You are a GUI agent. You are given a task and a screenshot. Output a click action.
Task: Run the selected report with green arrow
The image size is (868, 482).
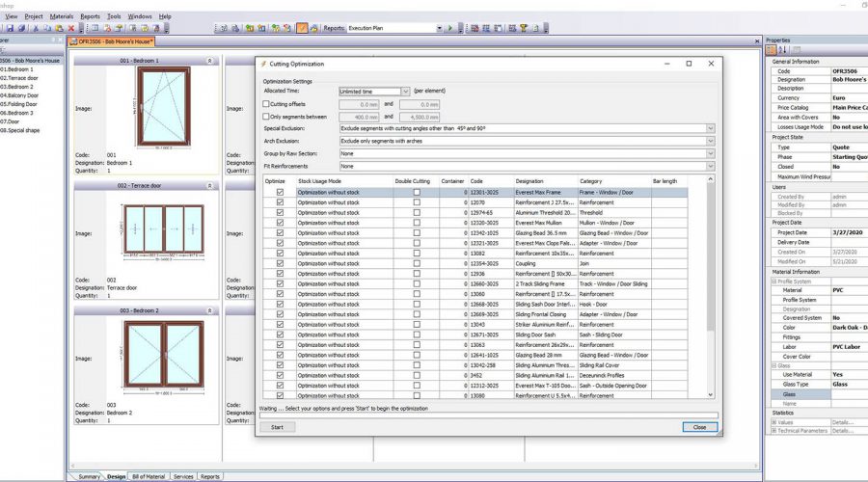click(449, 28)
